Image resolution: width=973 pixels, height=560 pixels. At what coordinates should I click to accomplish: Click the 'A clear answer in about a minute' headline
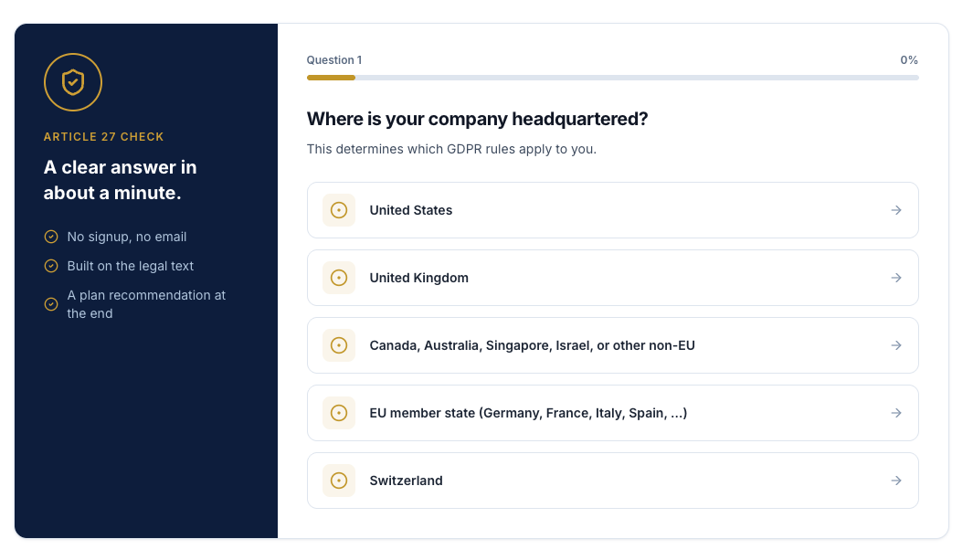click(x=121, y=180)
